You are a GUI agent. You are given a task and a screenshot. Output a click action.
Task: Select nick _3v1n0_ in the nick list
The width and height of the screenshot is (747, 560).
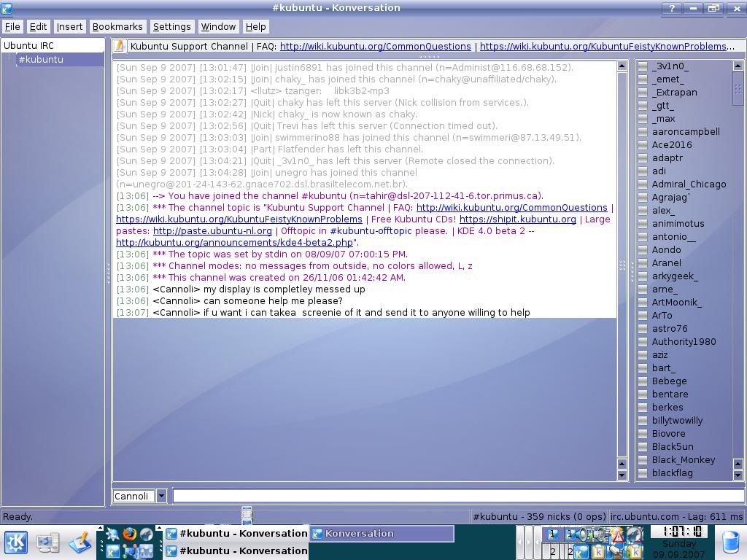[x=670, y=66]
